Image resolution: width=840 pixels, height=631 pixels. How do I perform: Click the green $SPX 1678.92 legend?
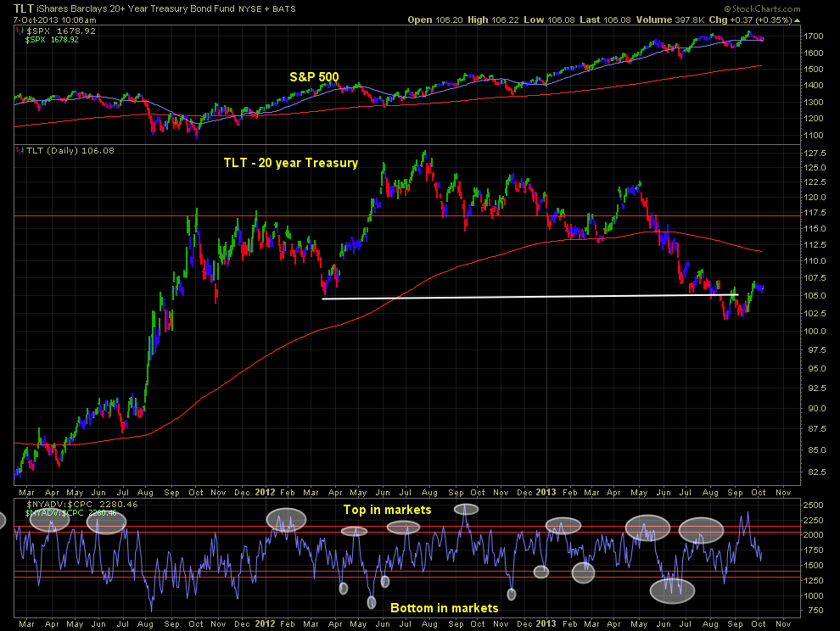point(52,40)
